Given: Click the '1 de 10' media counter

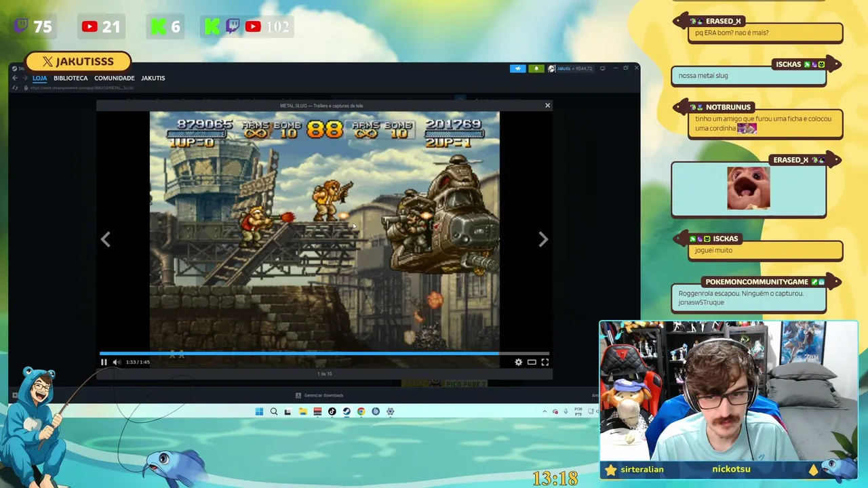Looking at the screenshot, I should point(325,374).
